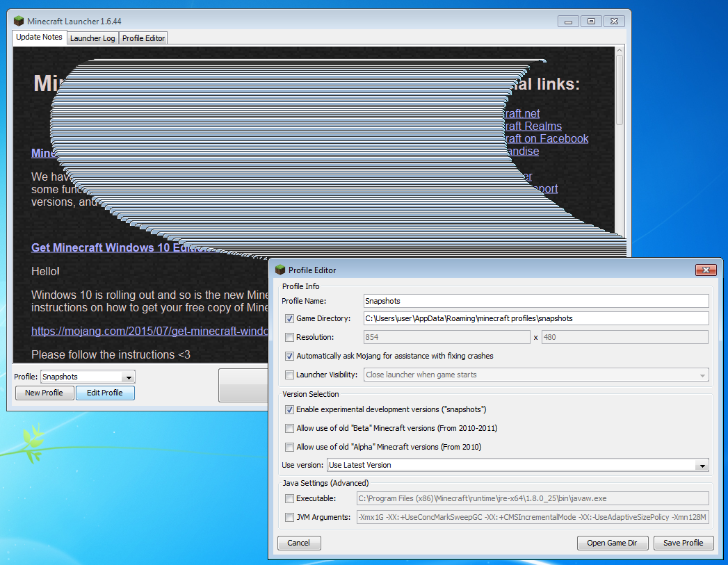Viewport: 728px width, 565px height.
Task: Switch to the Update Notes tab
Action: pyautogui.click(x=39, y=37)
